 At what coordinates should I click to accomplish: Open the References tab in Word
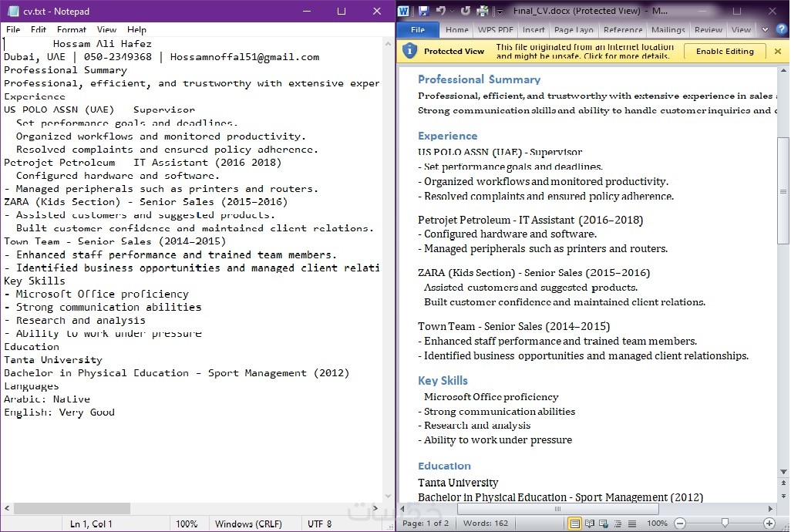tap(623, 30)
